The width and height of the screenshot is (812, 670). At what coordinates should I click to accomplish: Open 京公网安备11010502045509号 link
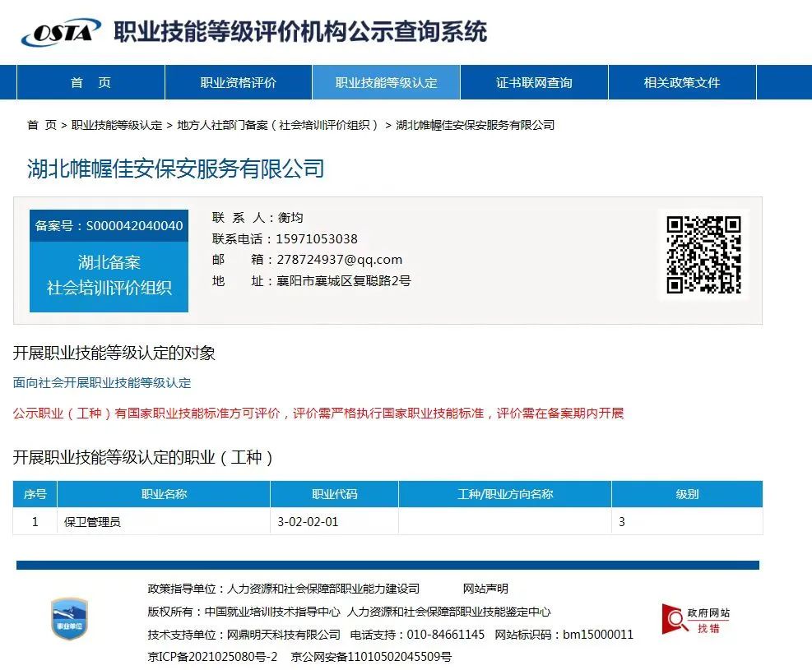click(371, 657)
